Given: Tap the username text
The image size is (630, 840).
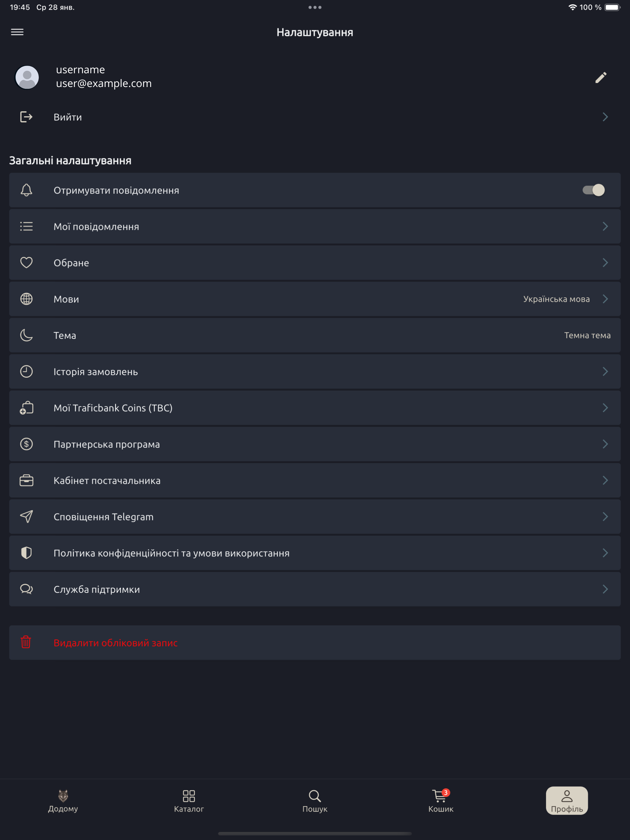Looking at the screenshot, I should [80, 70].
